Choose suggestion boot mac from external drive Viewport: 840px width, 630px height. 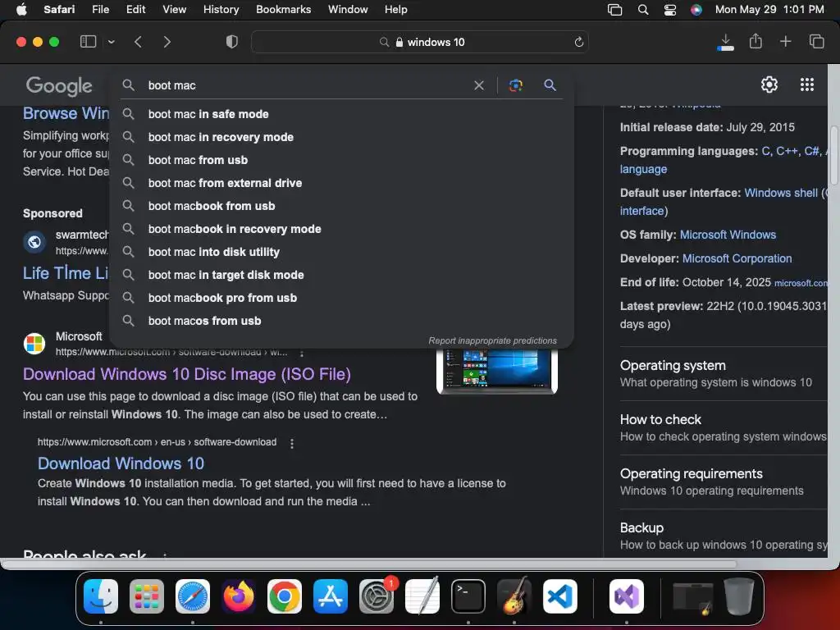tap(342, 183)
